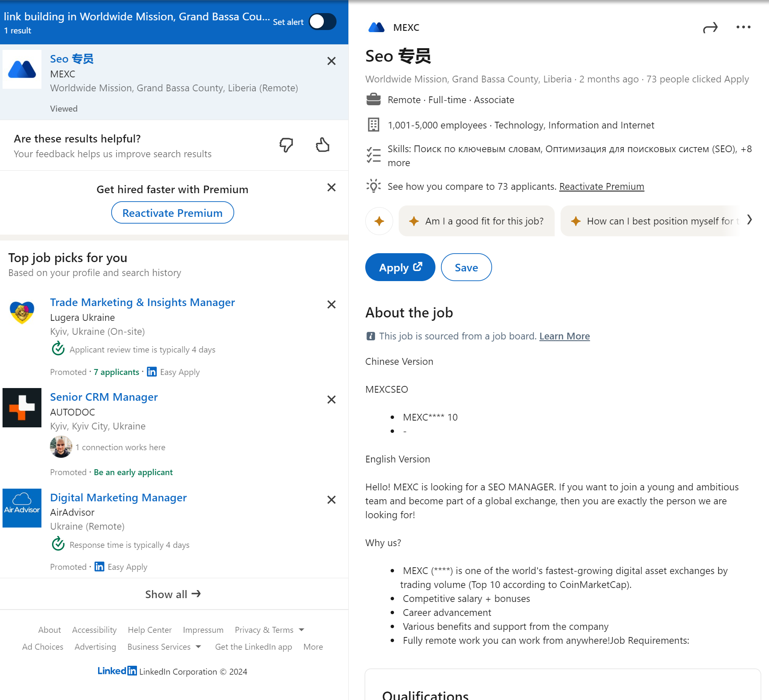769x700 pixels.
Task: Click the applicant review time checkmark icon
Action: [x=58, y=349]
